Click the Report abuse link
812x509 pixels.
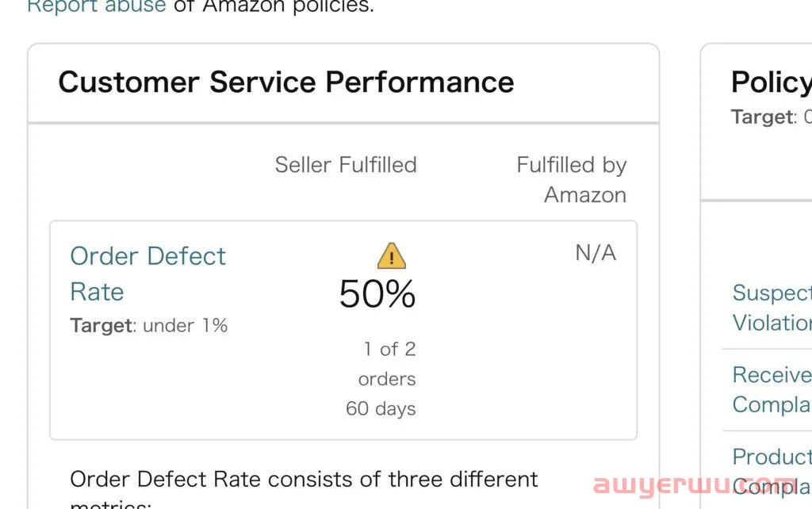96,6
